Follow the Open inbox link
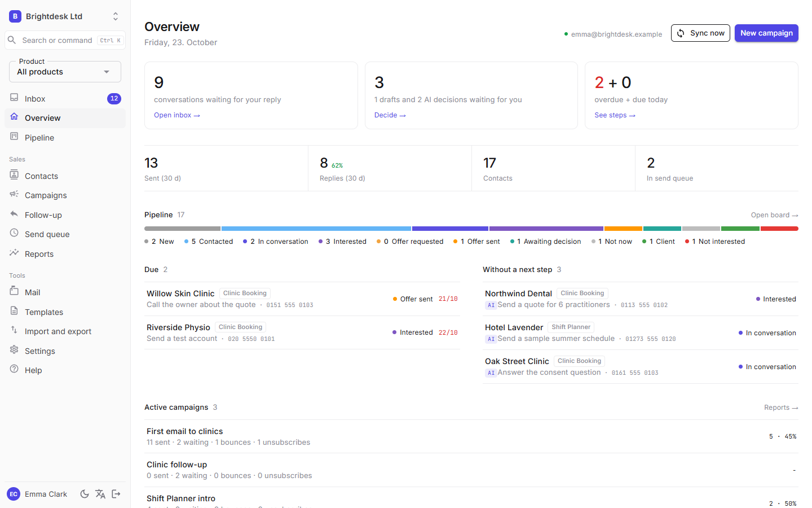 click(177, 115)
